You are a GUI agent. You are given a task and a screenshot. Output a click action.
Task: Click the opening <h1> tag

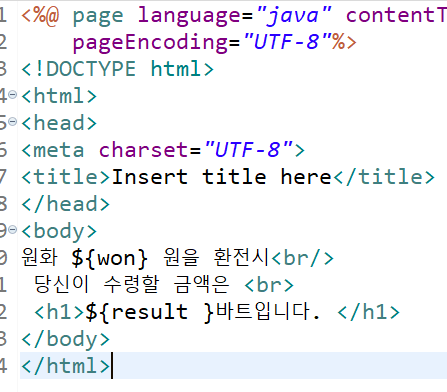pyautogui.click(x=59, y=312)
